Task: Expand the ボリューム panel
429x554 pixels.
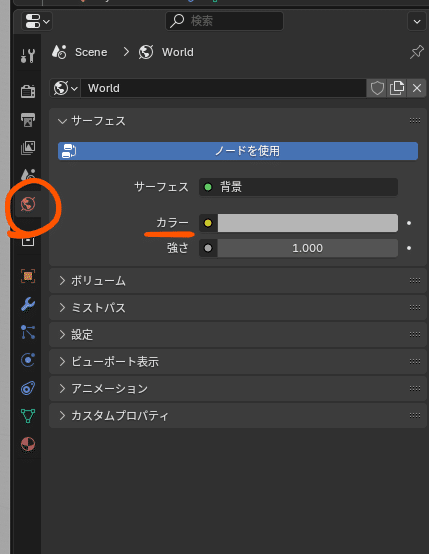Action: click(x=238, y=281)
